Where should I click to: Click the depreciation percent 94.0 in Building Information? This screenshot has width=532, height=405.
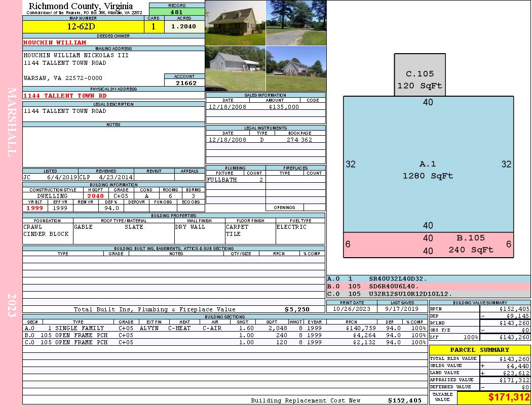click(x=111, y=208)
